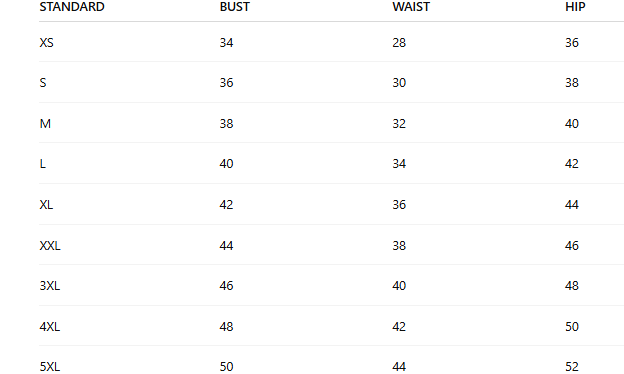This screenshot has width=624, height=374.
Task: Click the bust value 34 for XS
Action: pyautogui.click(x=226, y=43)
